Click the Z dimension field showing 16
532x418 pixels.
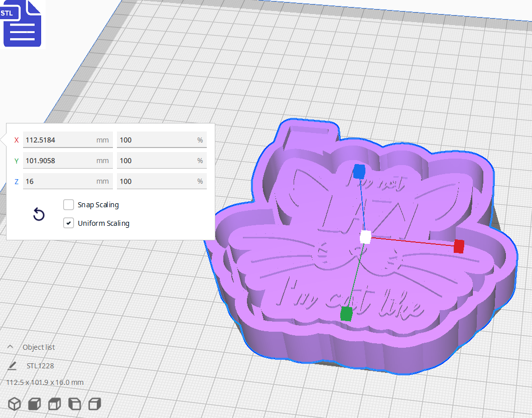pyautogui.click(x=68, y=181)
